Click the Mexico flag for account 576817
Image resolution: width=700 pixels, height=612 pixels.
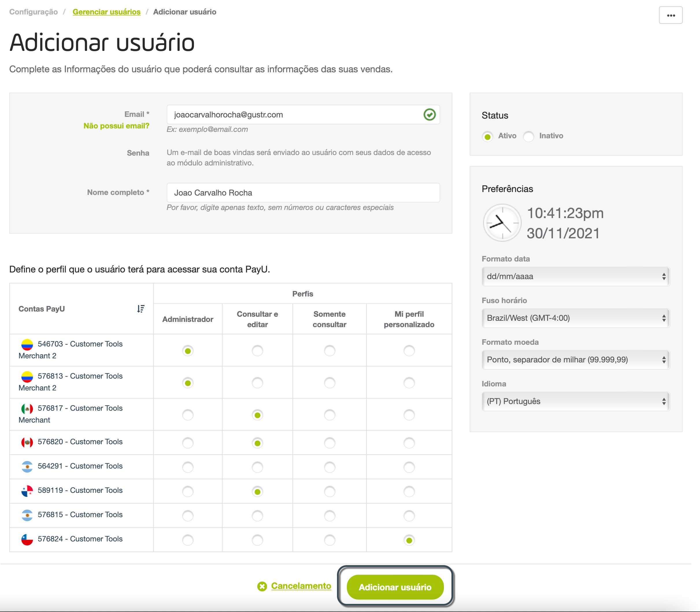pos(27,408)
